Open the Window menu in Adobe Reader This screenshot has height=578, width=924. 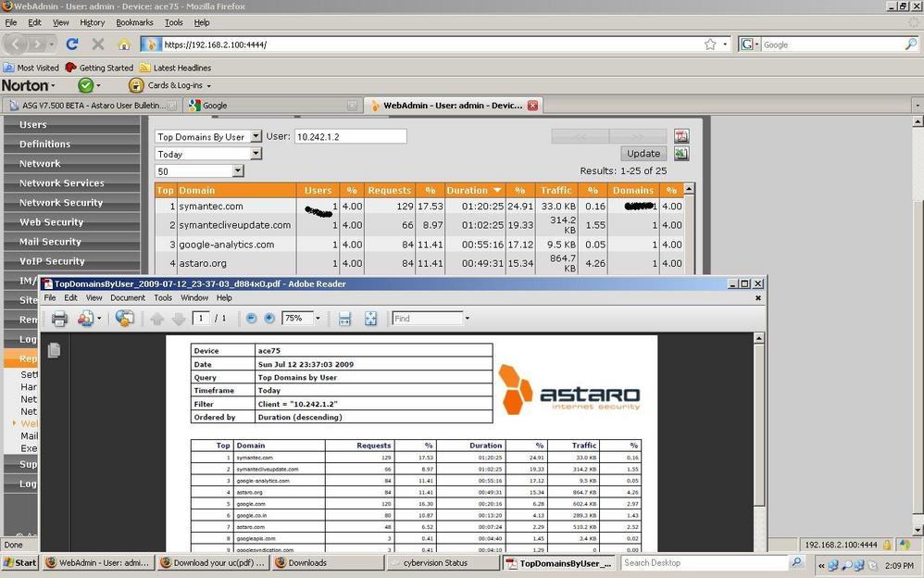[194, 298]
